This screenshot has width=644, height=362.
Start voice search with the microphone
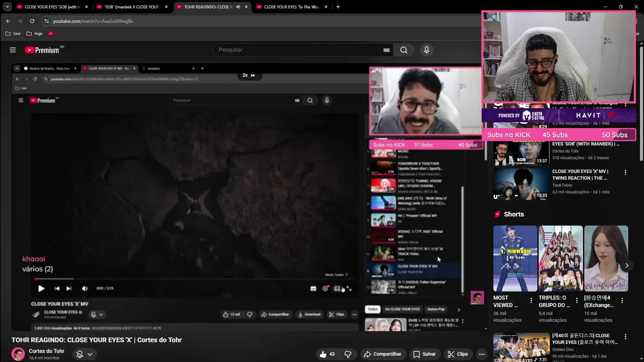pos(426,50)
